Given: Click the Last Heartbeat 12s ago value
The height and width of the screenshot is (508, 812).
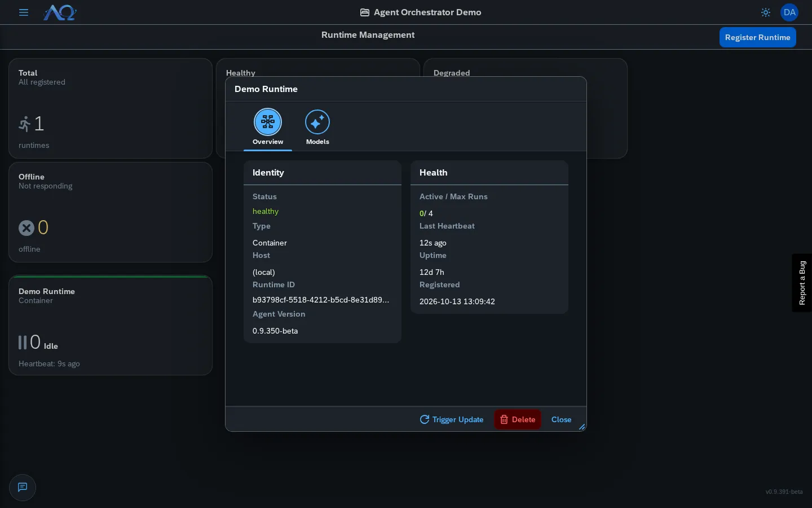Looking at the screenshot, I should coord(433,243).
